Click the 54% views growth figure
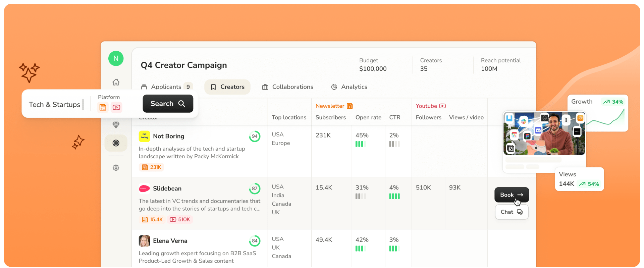 point(593,184)
